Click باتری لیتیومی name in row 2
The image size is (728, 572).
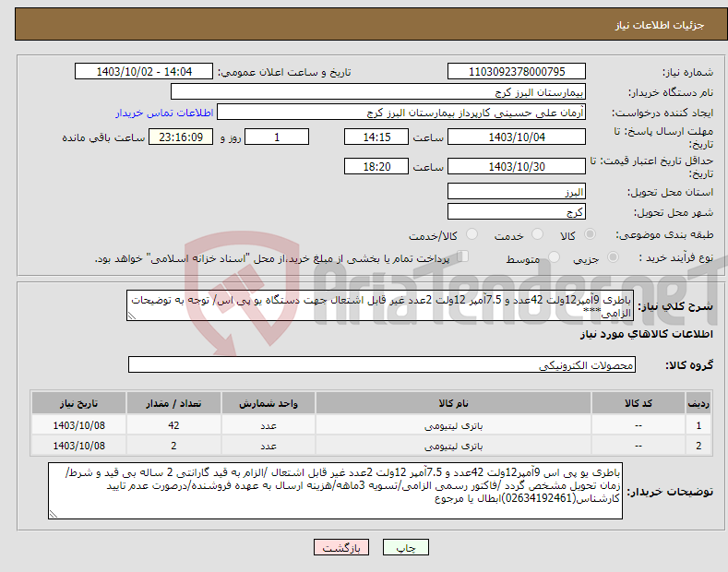click(453, 446)
